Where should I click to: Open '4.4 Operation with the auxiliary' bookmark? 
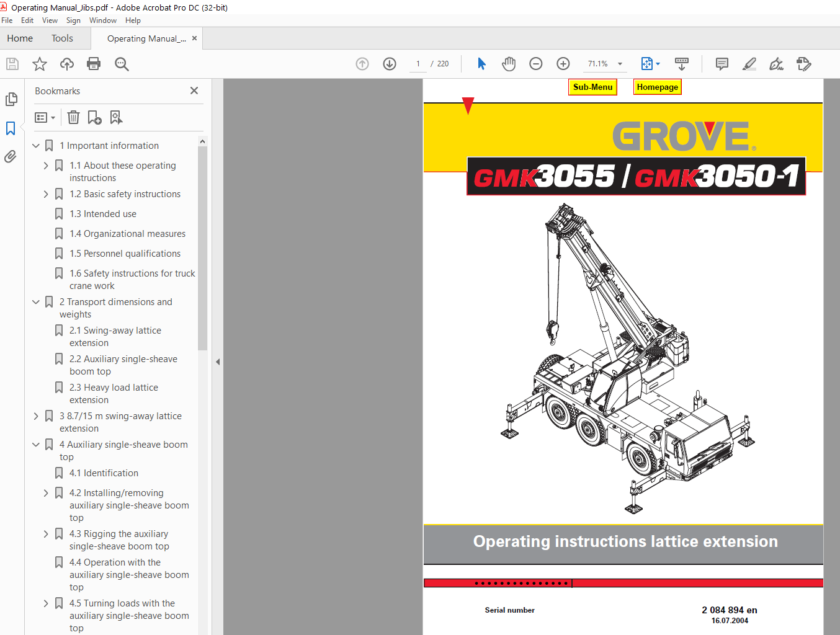[x=129, y=575]
